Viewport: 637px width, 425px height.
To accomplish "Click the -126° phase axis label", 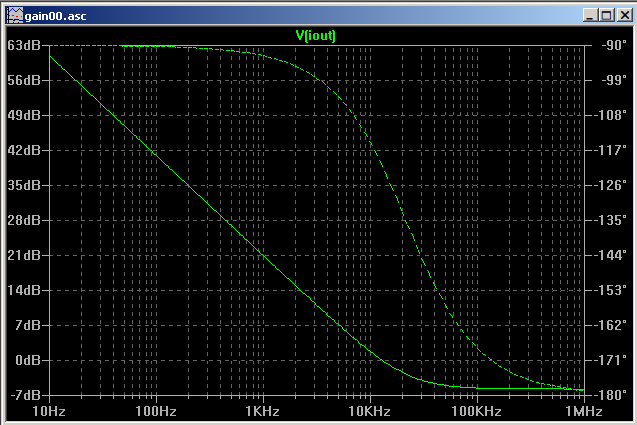I will tap(610, 185).
